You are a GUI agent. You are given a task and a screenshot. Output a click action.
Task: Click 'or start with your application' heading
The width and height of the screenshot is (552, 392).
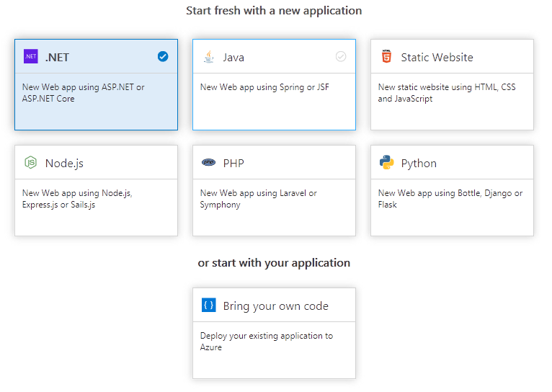(274, 263)
